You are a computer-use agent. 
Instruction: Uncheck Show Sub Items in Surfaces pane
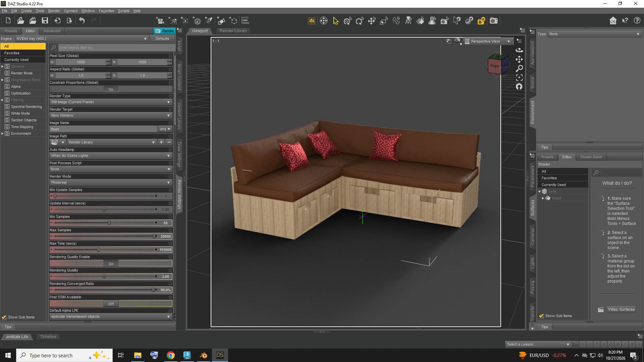pyautogui.click(x=541, y=316)
